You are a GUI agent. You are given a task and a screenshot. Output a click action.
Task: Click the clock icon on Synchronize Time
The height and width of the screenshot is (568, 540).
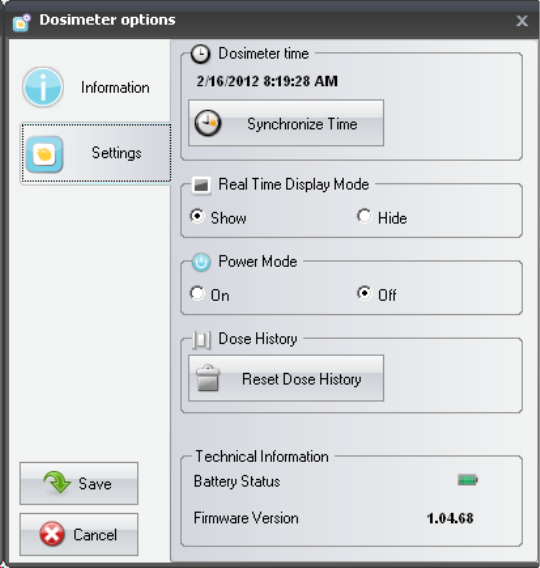tap(208, 123)
